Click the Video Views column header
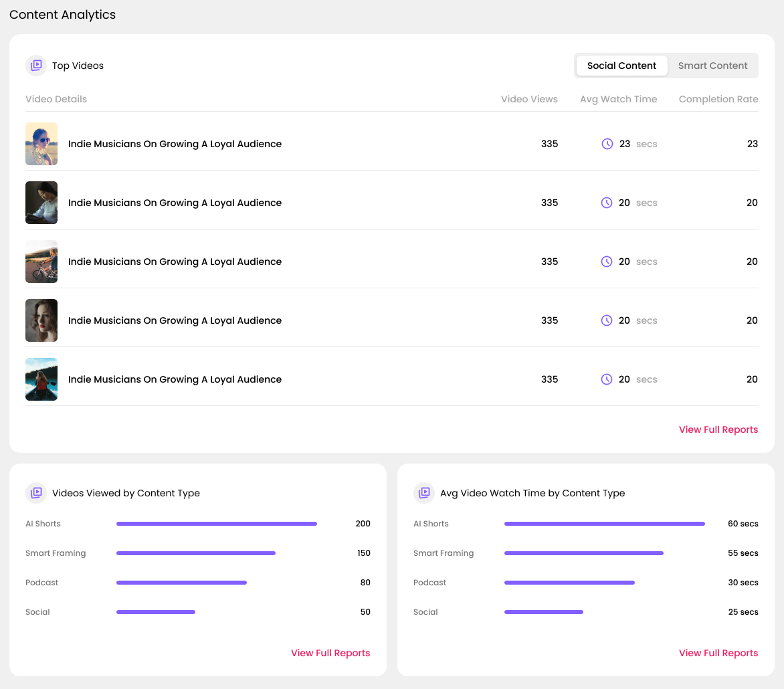 click(x=529, y=99)
